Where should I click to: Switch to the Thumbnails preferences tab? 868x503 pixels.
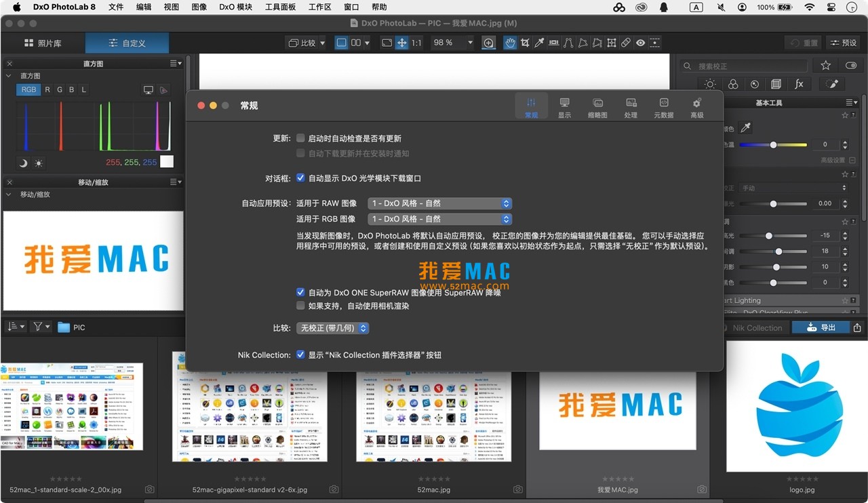click(x=597, y=107)
